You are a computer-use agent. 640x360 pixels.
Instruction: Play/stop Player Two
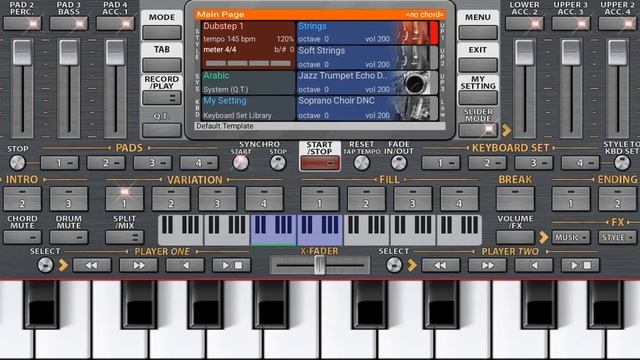click(x=580, y=265)
